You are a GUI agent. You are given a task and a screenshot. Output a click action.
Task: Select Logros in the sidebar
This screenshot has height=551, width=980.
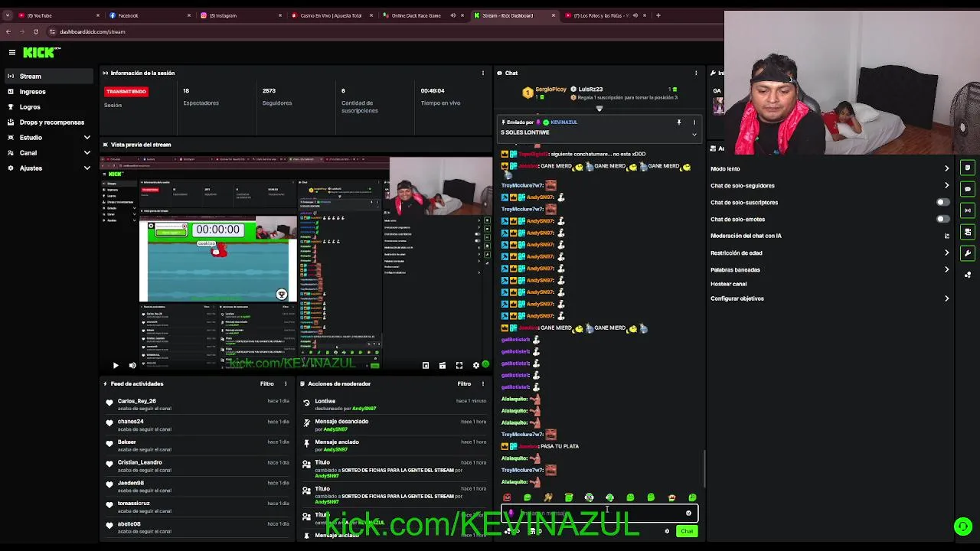(x=50, y=107)
